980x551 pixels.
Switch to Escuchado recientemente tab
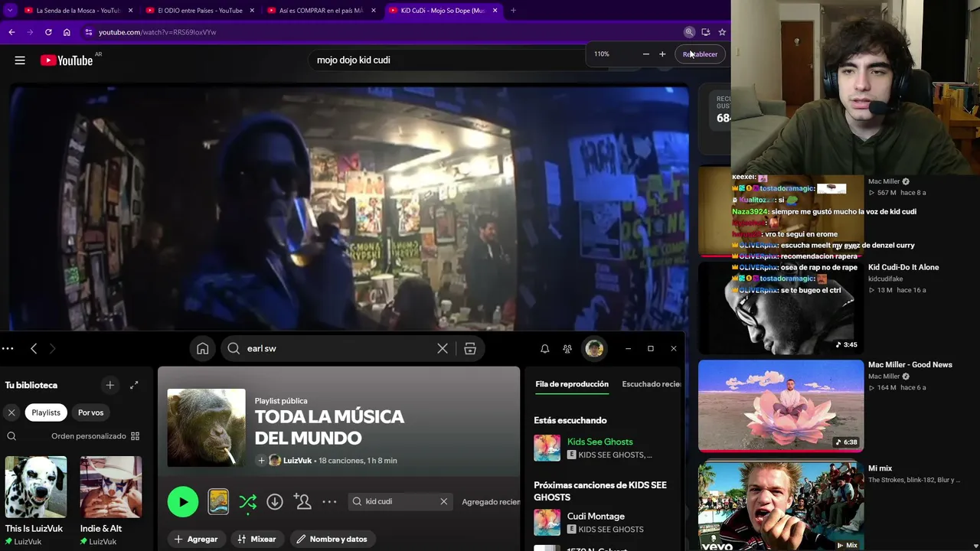652,384
